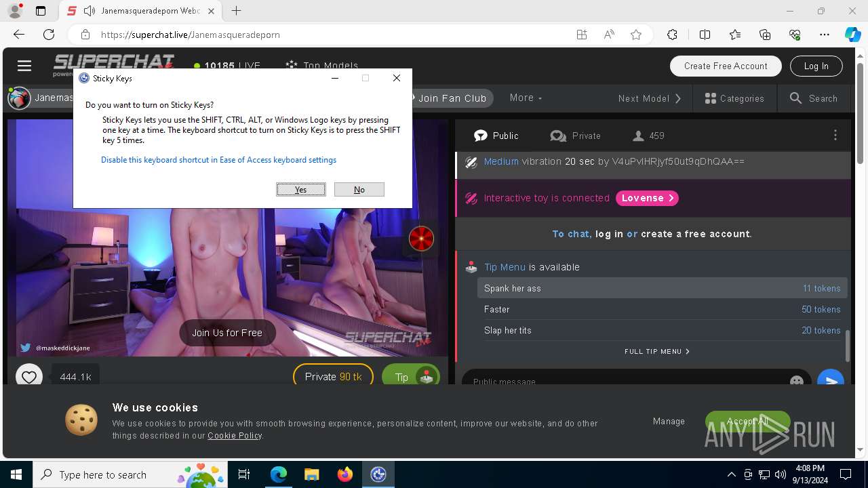The width and height of the screenshot is (868, 488).
Task: Select the 20 tokens tip option
Action: coord(663,330)
